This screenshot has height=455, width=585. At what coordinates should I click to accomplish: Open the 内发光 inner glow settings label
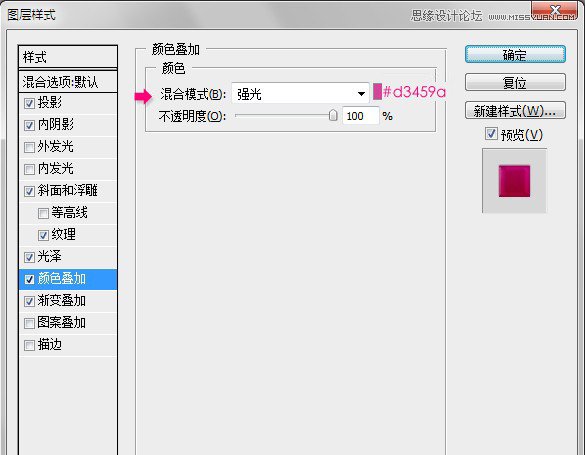coord(56,168)
